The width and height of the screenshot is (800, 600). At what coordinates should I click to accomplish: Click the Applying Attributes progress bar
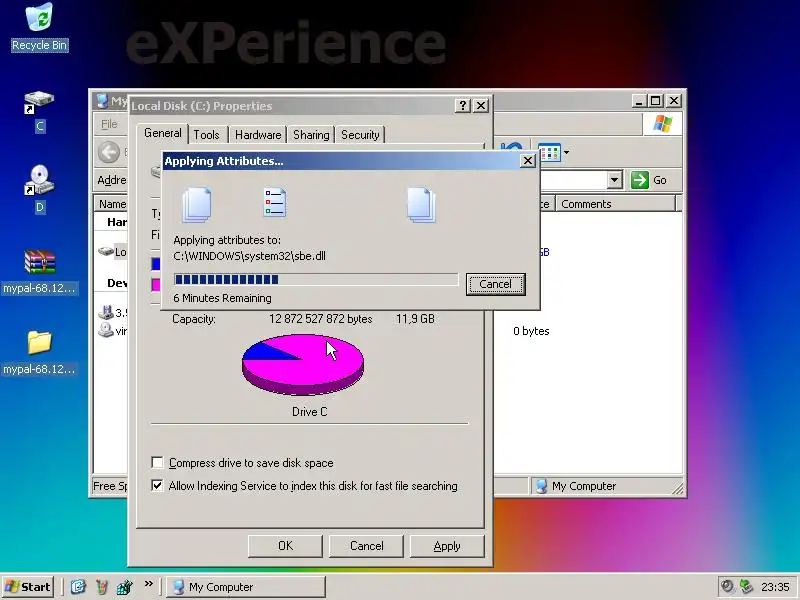coord(316,279)
